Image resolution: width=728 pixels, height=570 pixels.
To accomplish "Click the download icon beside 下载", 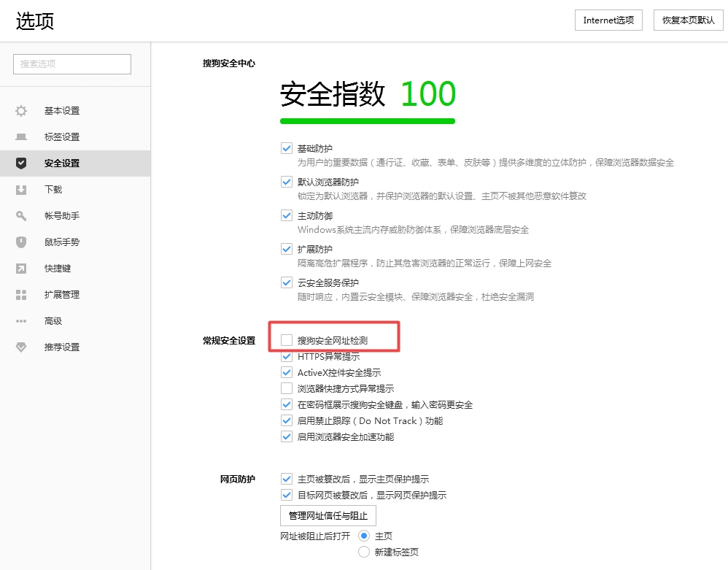I will [x=21, y=190].
